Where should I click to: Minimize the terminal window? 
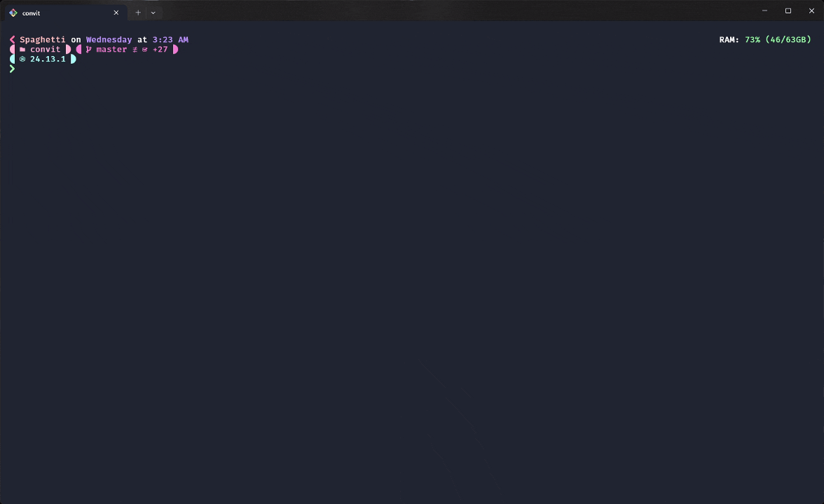pos(764,10)
